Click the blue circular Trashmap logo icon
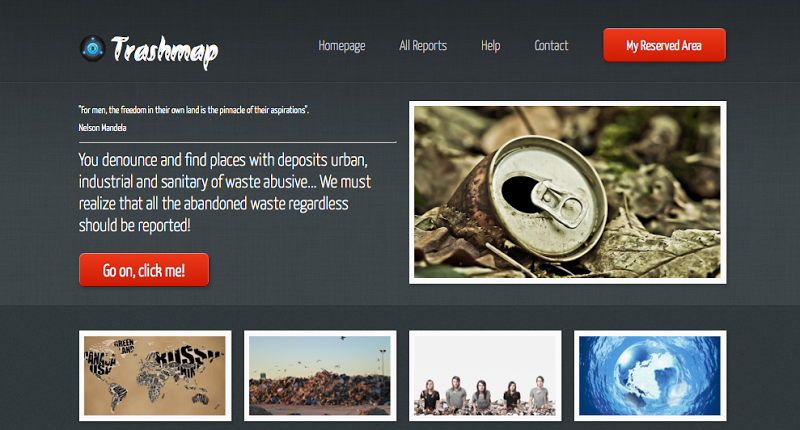This screenshot has height=430, width=800. [92, 48]
